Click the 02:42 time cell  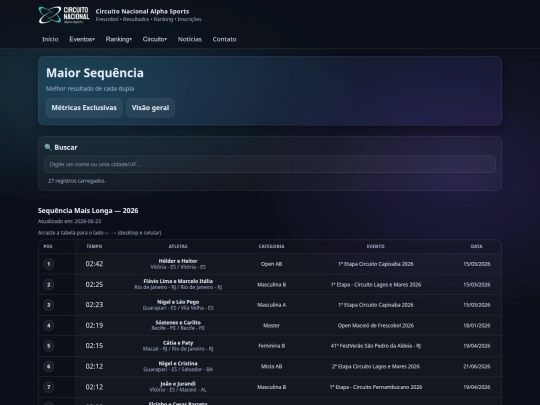[94, 264]
